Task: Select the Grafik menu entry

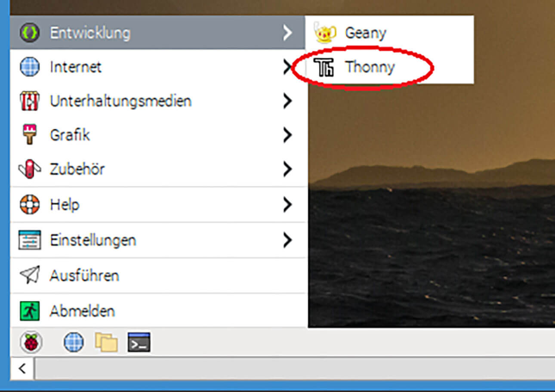Action: (x=70, y=135)
